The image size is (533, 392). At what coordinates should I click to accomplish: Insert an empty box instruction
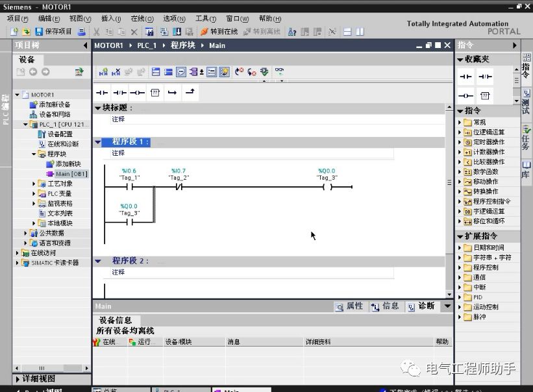point(154,93)
